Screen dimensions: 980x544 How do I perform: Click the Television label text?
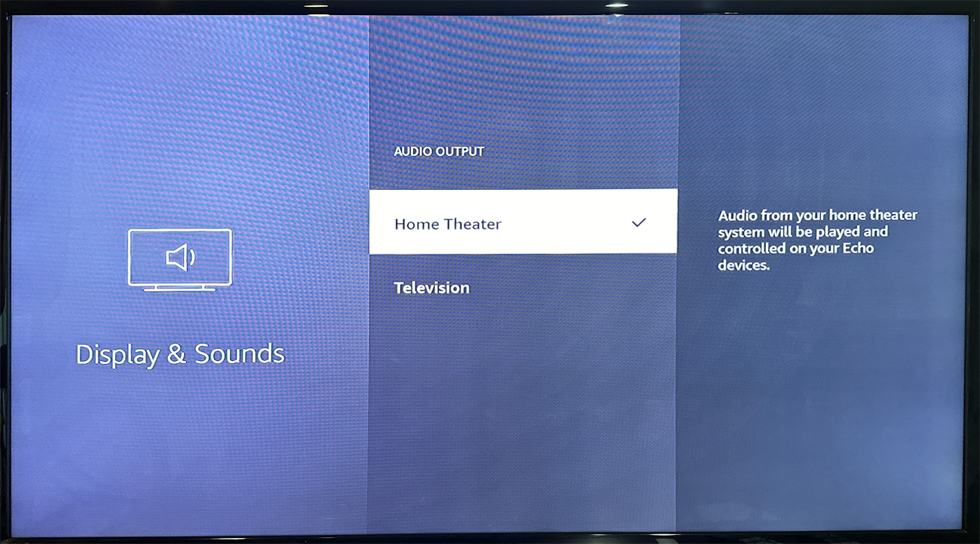[x=431, y=288]
